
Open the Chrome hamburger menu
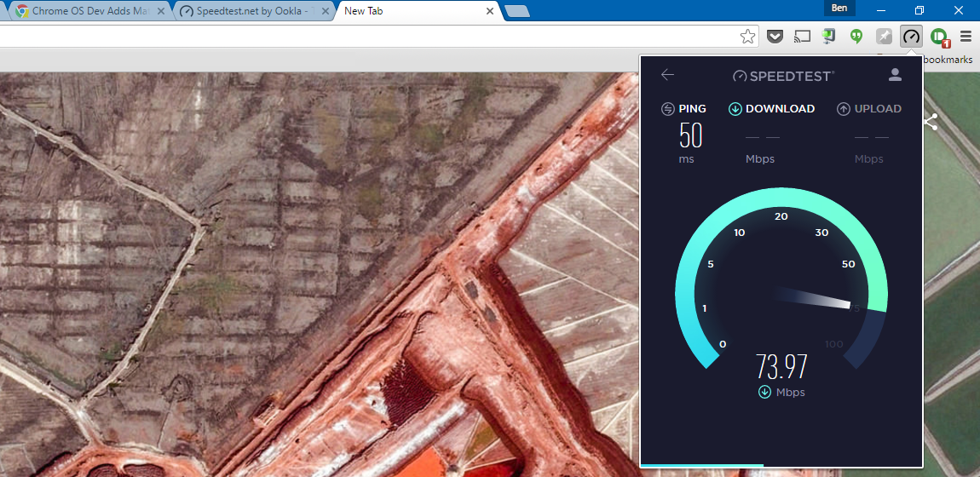point(966,37)
